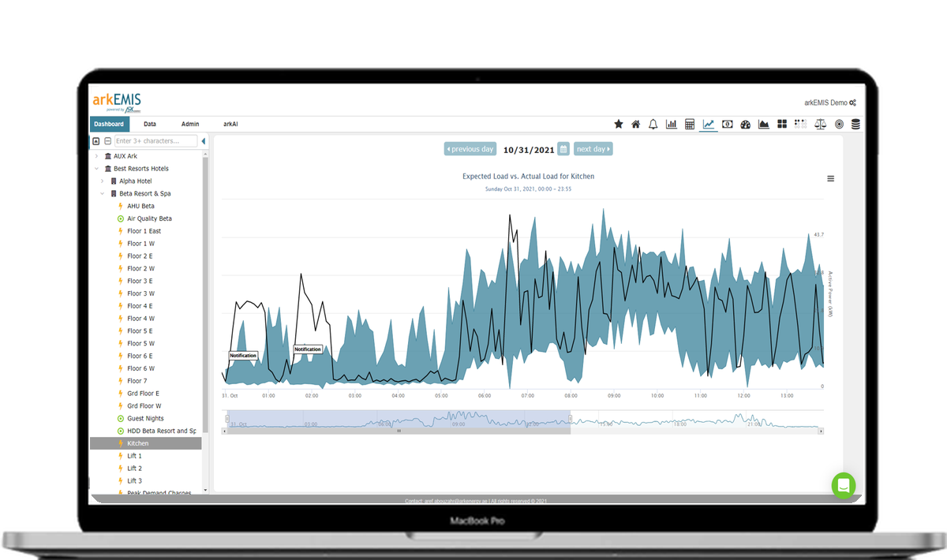Image resolution: width=947 pixels, height=560 pixels.
Task: Open the arkAI tab
Action: (x=230, y=124)
